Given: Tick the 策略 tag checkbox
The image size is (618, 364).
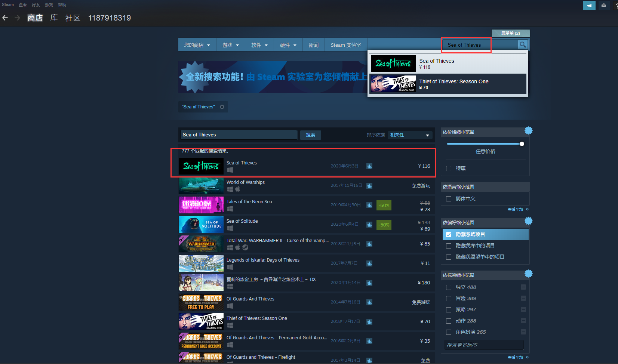Looking at the screenshot, I should pos(449,310).
